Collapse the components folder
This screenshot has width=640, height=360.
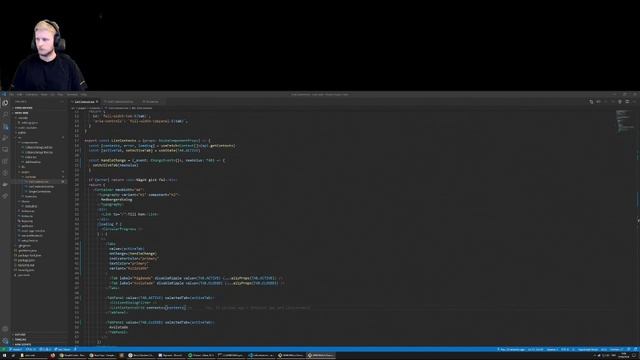(29, 142)
